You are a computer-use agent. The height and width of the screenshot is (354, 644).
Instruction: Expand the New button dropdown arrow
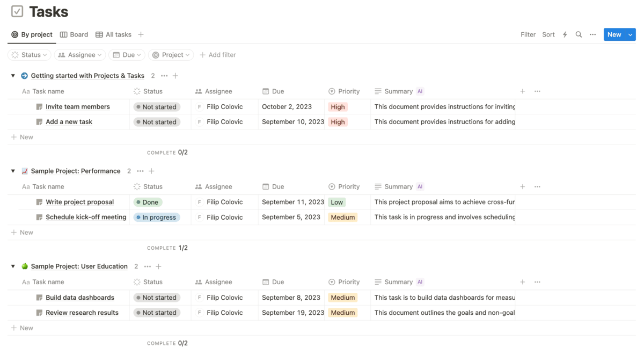(630, 34)
